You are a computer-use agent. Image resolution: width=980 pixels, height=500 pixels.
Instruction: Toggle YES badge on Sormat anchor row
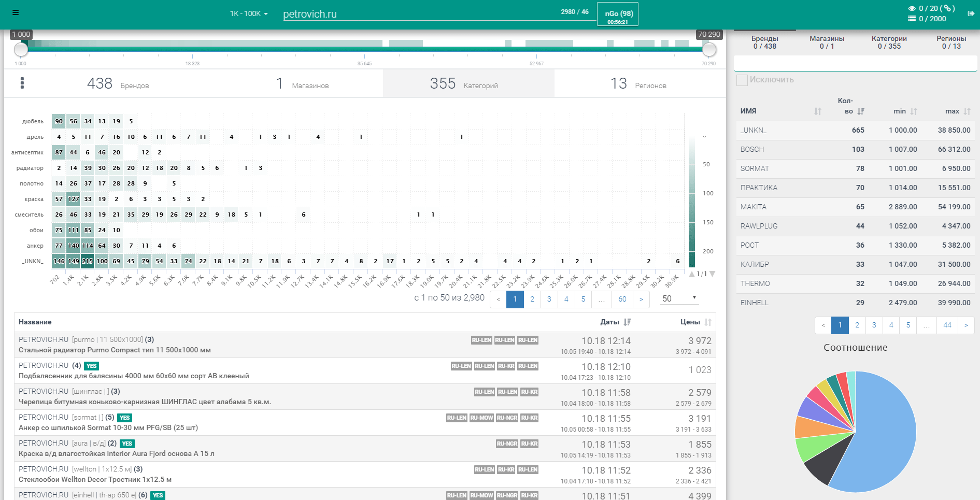pyautogui.click(x=125, y=418)
